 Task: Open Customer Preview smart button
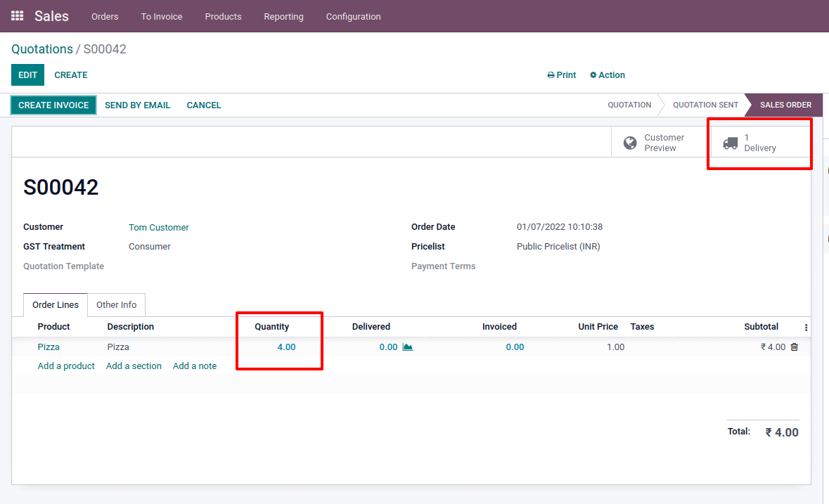click(661, 143)
